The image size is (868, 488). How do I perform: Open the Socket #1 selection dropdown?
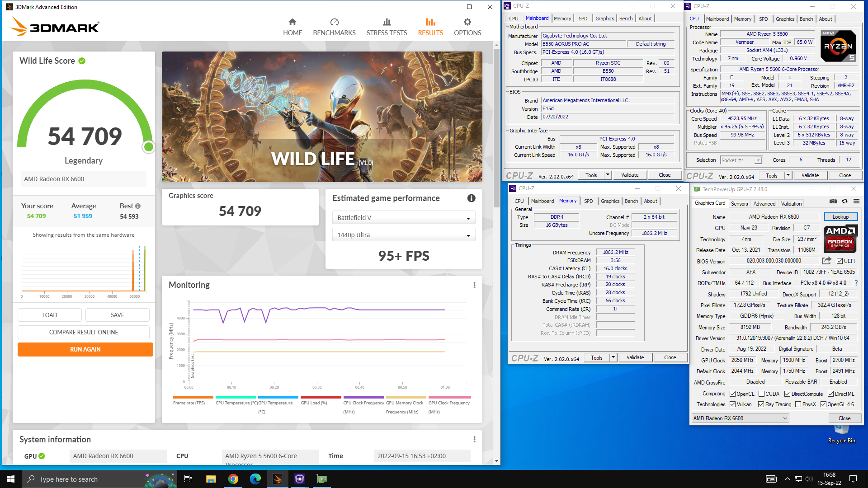741,160
